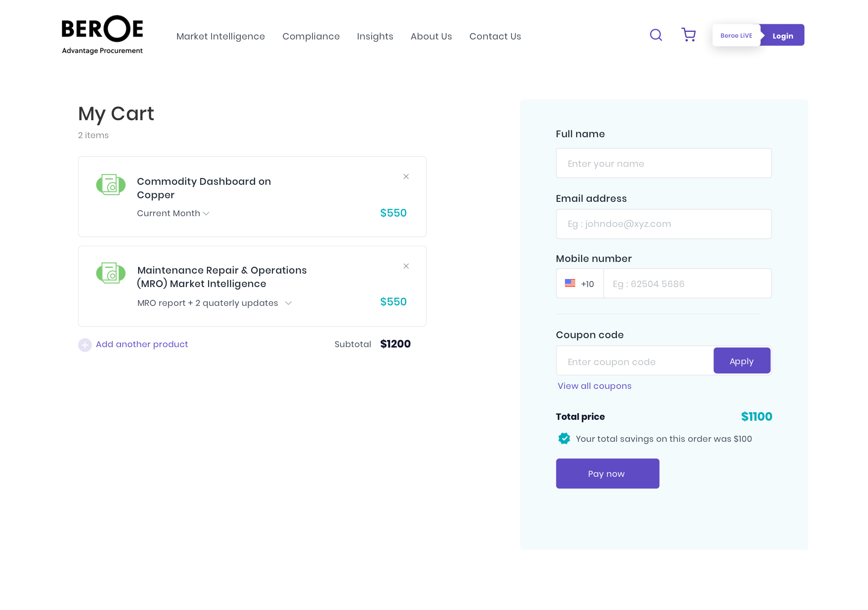The image size is (868, 610).
Task: Click the search magnifier icon
Action: (656, 35)
